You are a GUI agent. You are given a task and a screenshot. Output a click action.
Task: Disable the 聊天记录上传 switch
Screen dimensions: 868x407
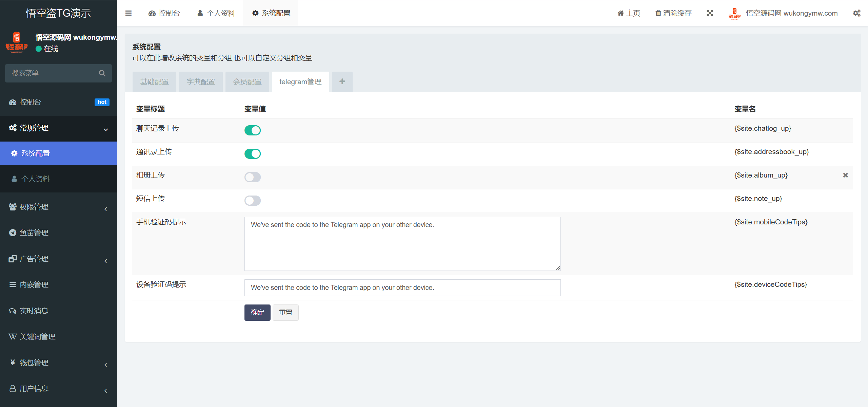[x=252, y=130]
